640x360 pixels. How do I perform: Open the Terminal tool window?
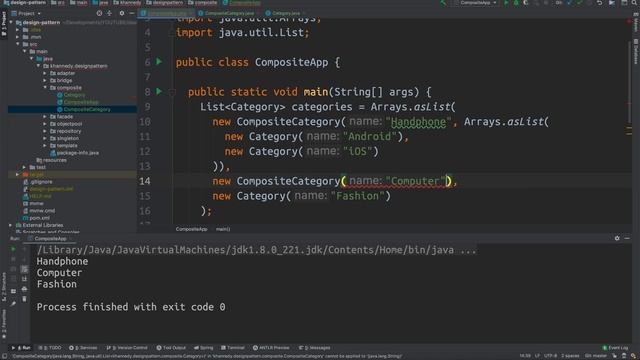click(x=233, y=348)
